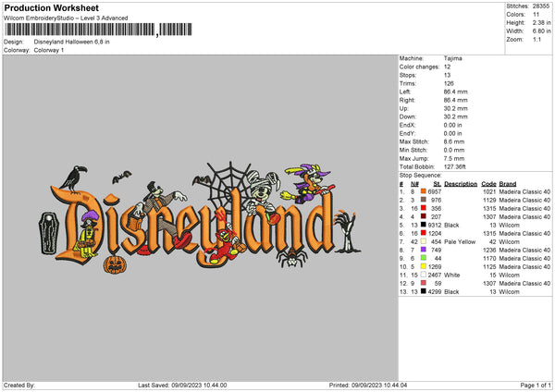
Task: Click the 'Production Worksheet' title
Action: tap(51, 7)
